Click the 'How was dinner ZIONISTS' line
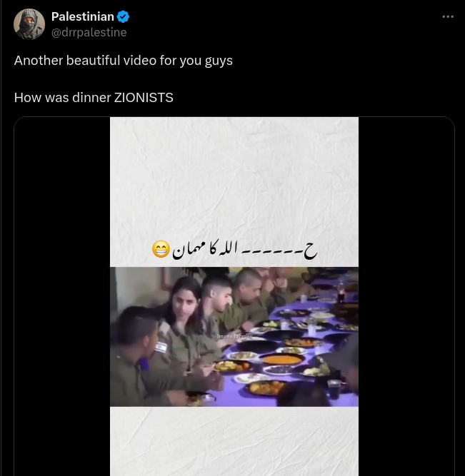465x476 pixels. [x=94, y=97]
